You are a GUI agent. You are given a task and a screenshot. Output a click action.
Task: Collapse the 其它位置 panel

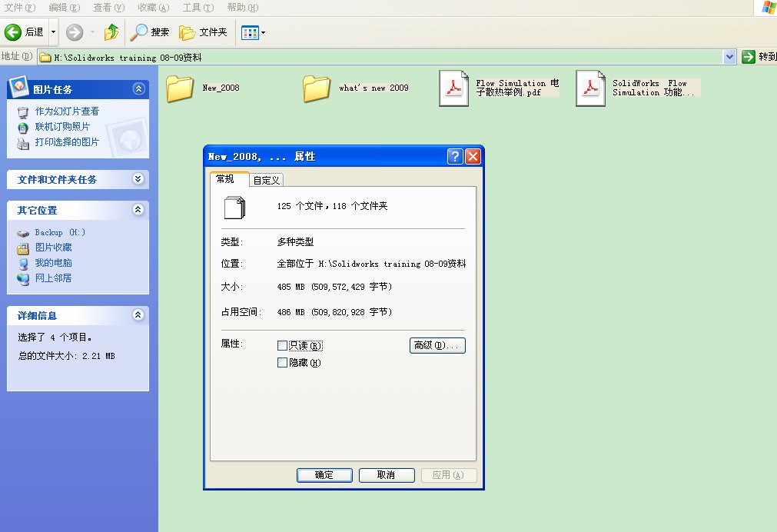138,210
